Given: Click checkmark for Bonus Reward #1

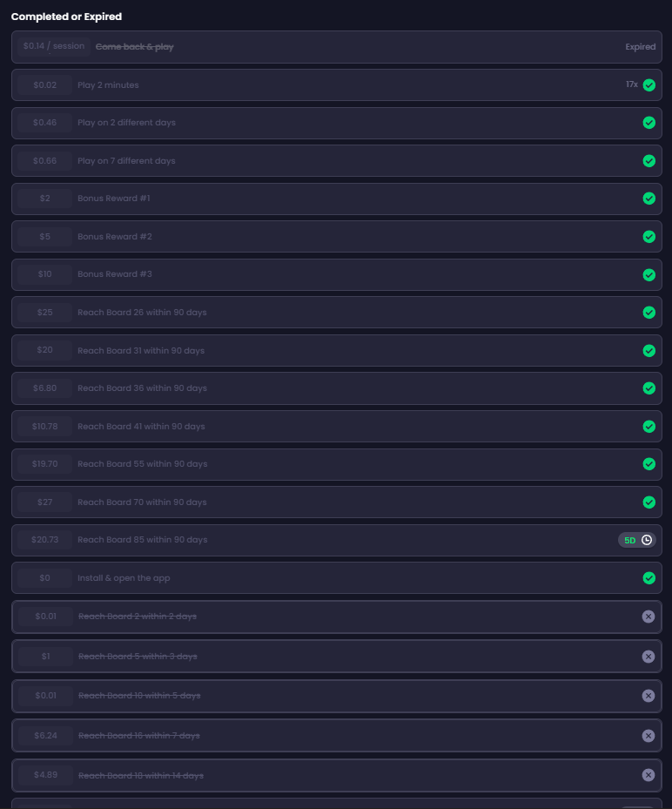Looking at the screenshot, I should (x=648, y=199).
